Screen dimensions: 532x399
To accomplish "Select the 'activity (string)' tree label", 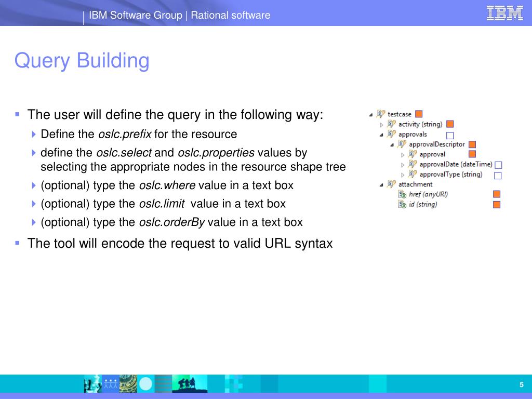I will pos(420,124).
